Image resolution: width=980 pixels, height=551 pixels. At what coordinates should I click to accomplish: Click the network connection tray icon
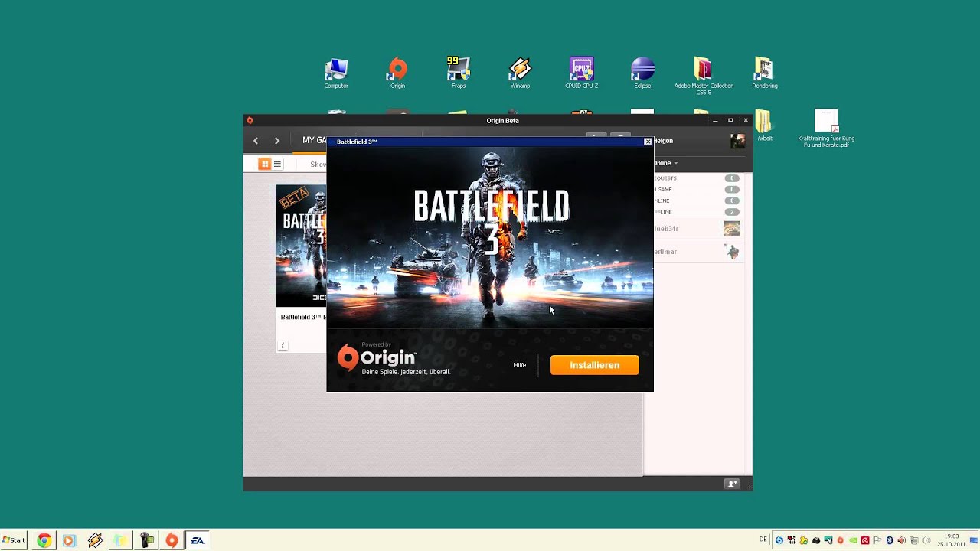pyautogui.click(x=913, y=540)
